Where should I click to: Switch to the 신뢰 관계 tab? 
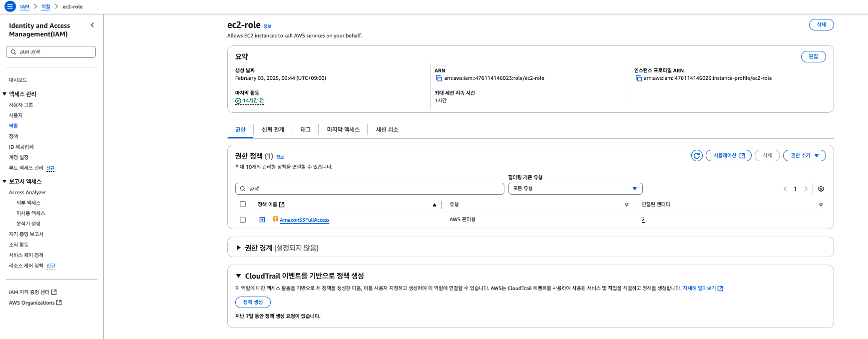(x=273, y=130)
